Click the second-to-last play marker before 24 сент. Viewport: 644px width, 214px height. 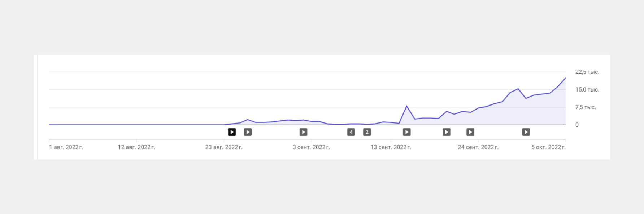[446, 132]
